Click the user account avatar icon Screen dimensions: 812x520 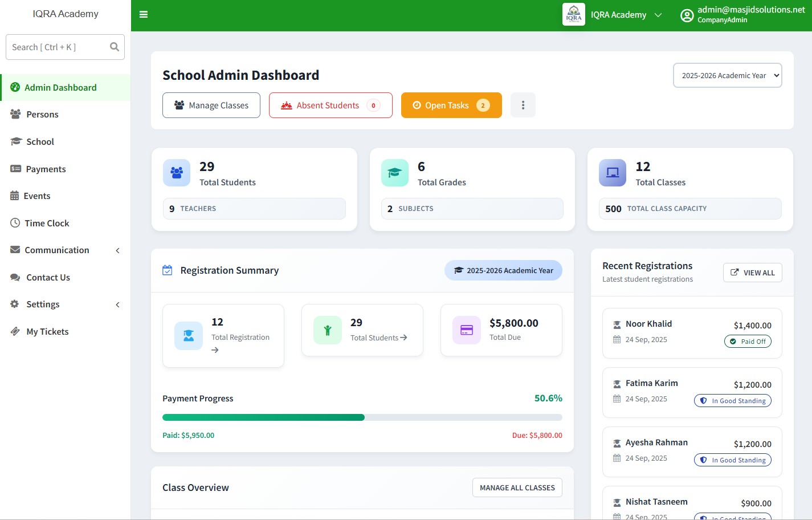[687, 15]
